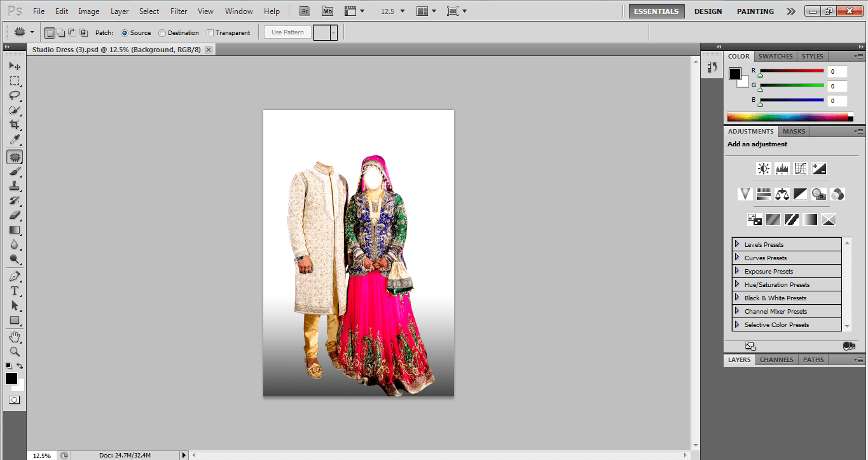This screenshot has width=868, height=460.
Task: Select the Horizontal Type tool
Action: (x=15, y=291)
